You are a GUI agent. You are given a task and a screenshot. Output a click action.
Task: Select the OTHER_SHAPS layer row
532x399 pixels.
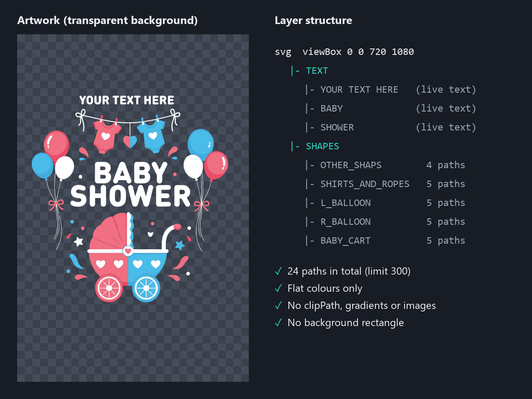tap(385, 165)
